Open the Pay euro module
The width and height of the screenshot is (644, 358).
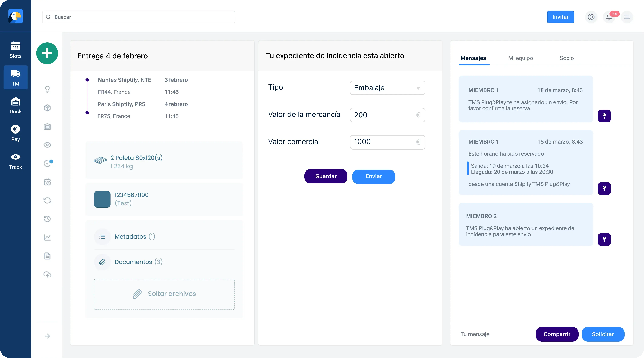tap(15, 133)
